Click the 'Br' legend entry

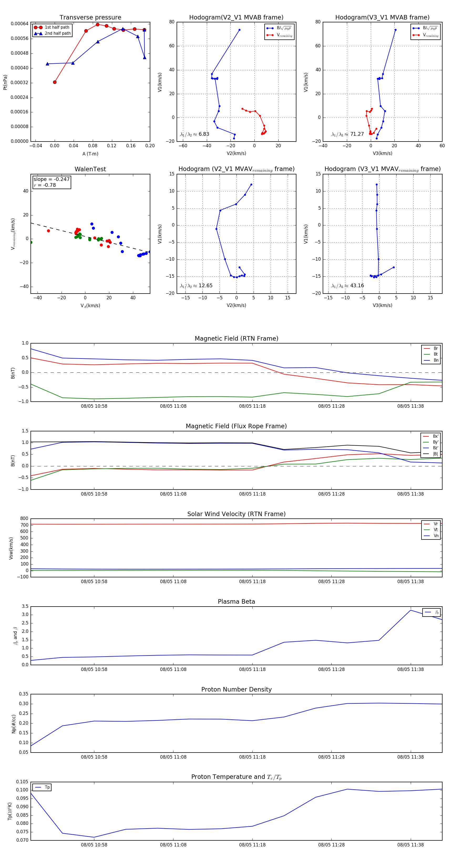coord(431,349)
